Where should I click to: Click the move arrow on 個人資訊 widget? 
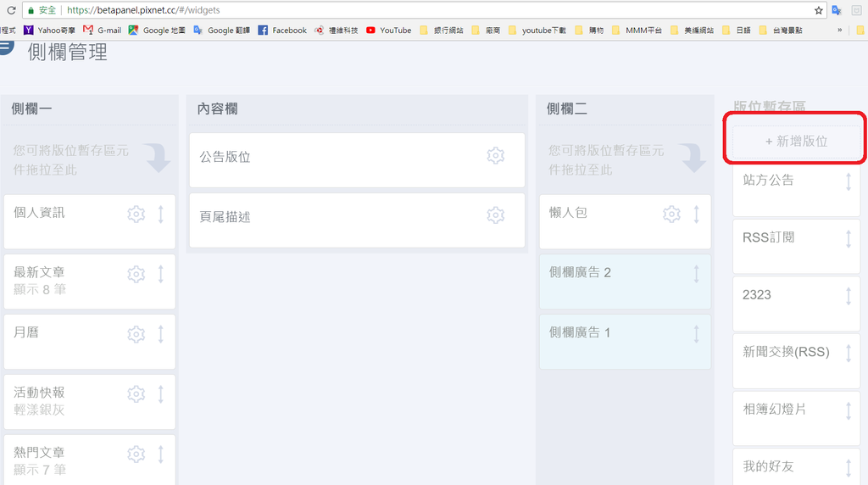[161, 215]
